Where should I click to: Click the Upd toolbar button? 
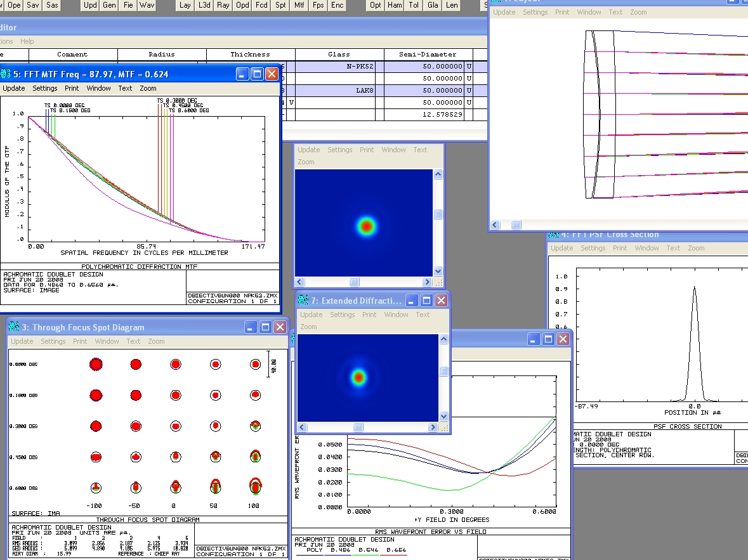[90, 5]
